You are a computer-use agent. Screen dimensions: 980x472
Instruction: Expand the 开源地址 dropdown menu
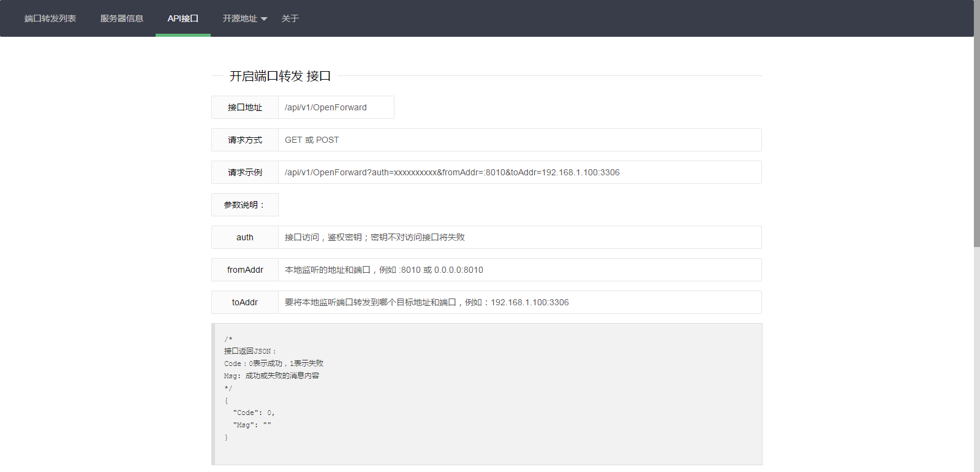click(245, 18)
